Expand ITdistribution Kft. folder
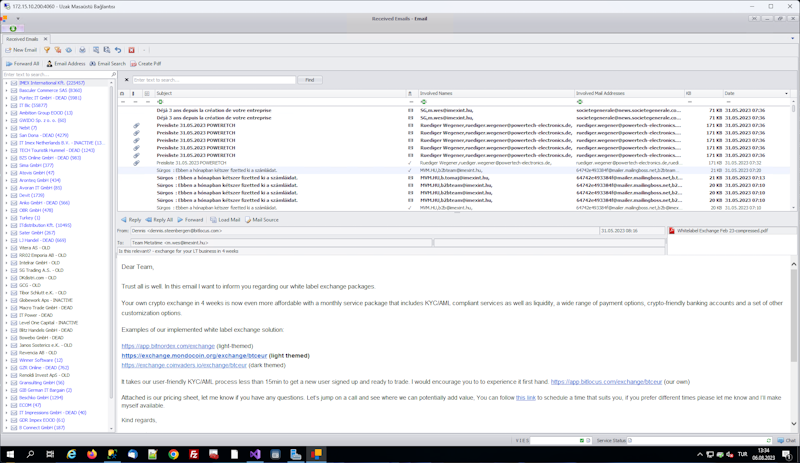The height and width of the screenshot is (463, 800). coord(7,225)
